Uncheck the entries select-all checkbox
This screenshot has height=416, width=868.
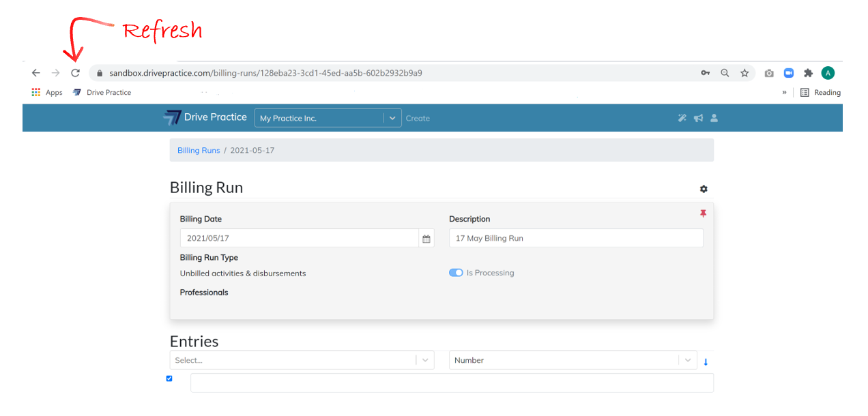tap(169, 378)
